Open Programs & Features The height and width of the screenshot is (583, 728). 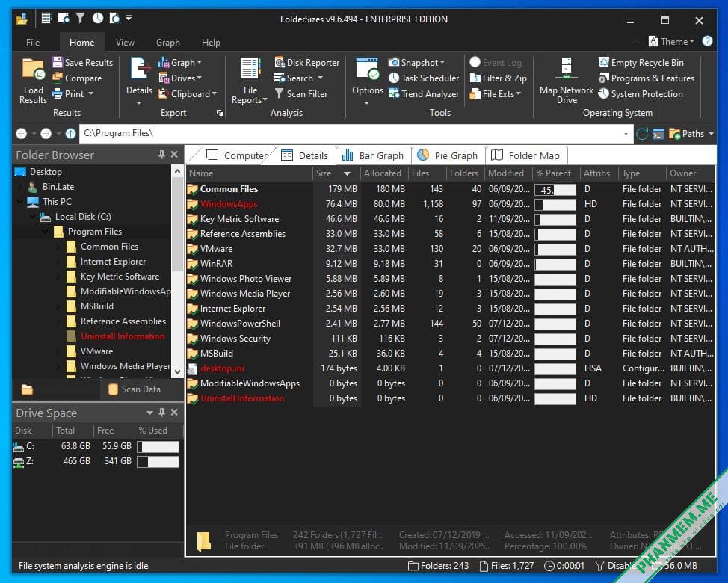[647, 78]
